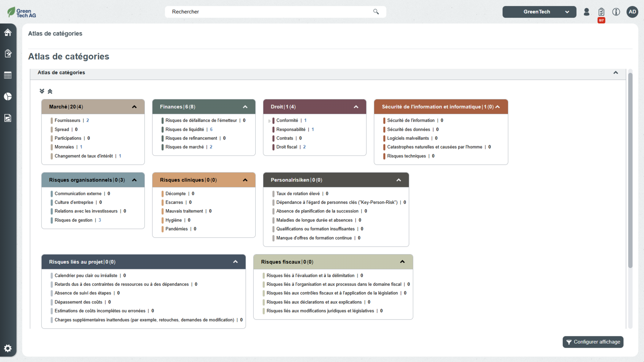This screenshot has height=362, width=644.
Task: Open the tasks clipboard notification icon
Action: (x=601, y=12)
